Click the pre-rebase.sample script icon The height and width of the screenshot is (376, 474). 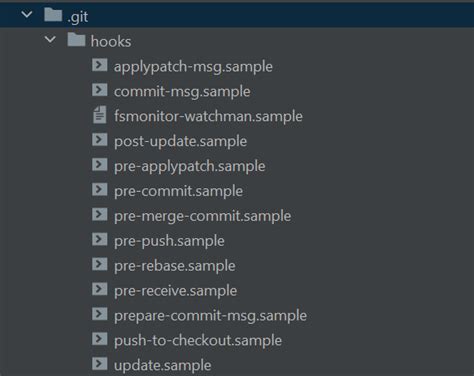(x=100, y=264)
